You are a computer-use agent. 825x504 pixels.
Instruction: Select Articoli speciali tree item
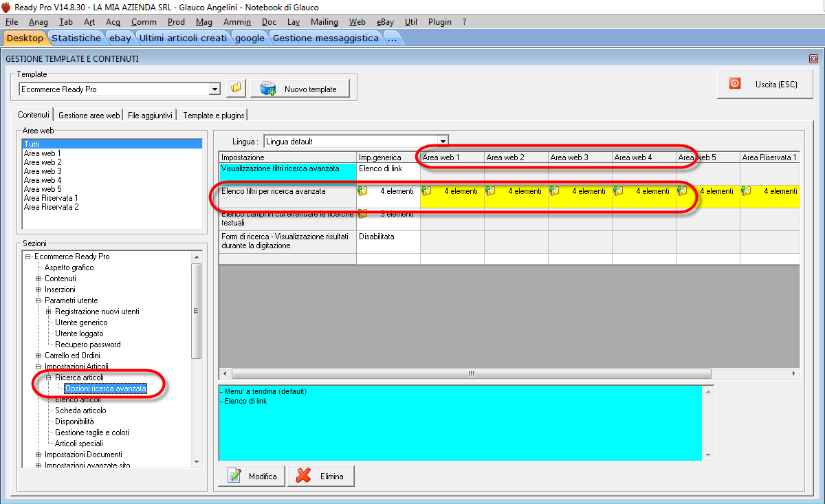coord(79,443)
